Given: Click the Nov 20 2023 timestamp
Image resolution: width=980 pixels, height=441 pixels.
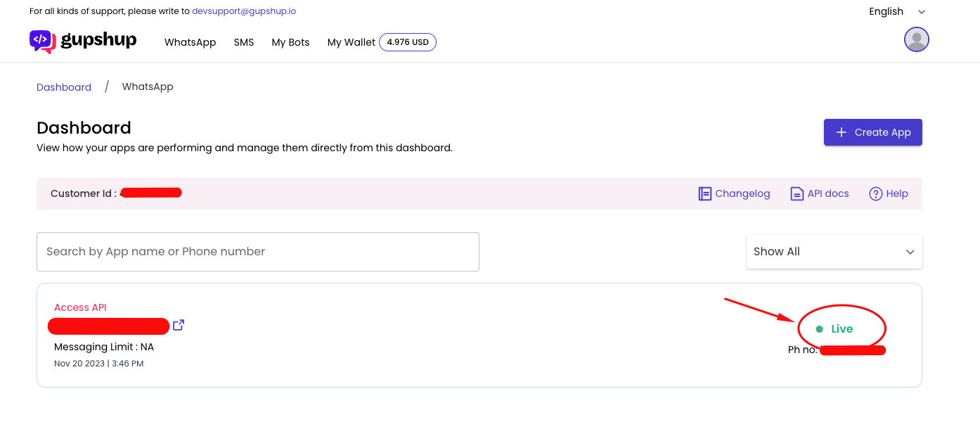Looking at the screenshot, I should point(99,364).
